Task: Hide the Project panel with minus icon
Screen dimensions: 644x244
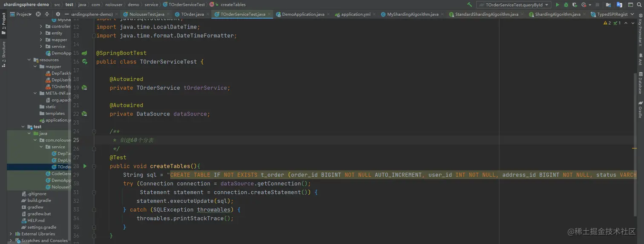Action: (x=66, y=14)
